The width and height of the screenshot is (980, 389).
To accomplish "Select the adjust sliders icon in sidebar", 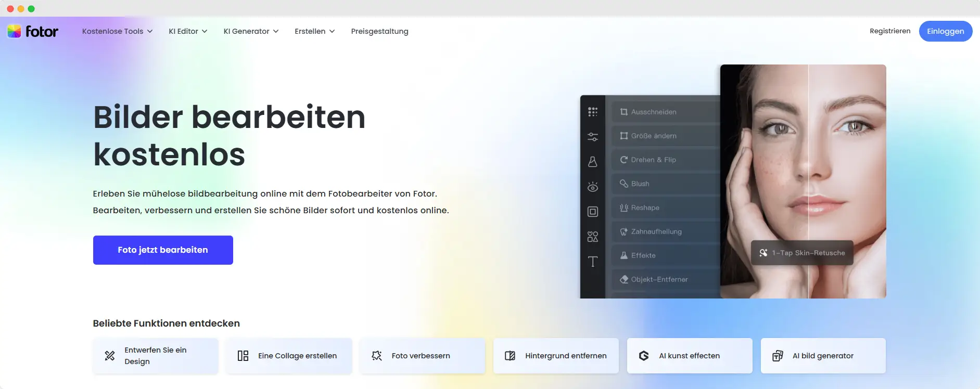I will [593, 137].
